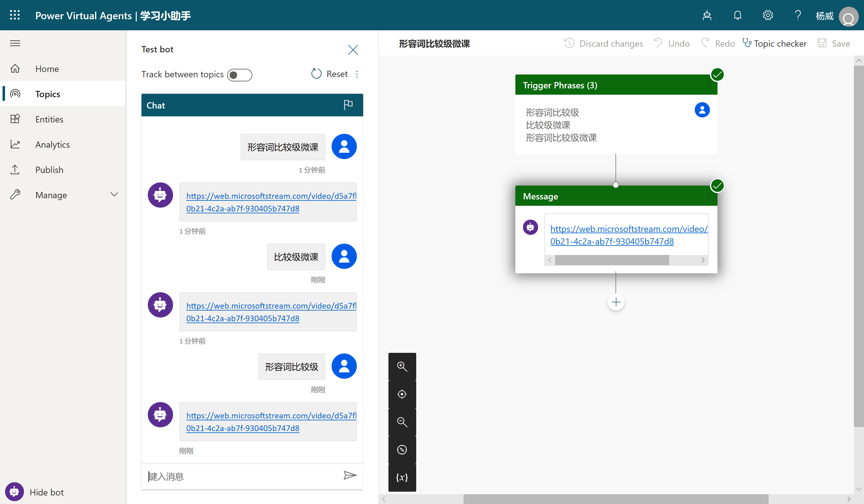Run the Topic checker
The image size is (864, 504).
point(774,44)
